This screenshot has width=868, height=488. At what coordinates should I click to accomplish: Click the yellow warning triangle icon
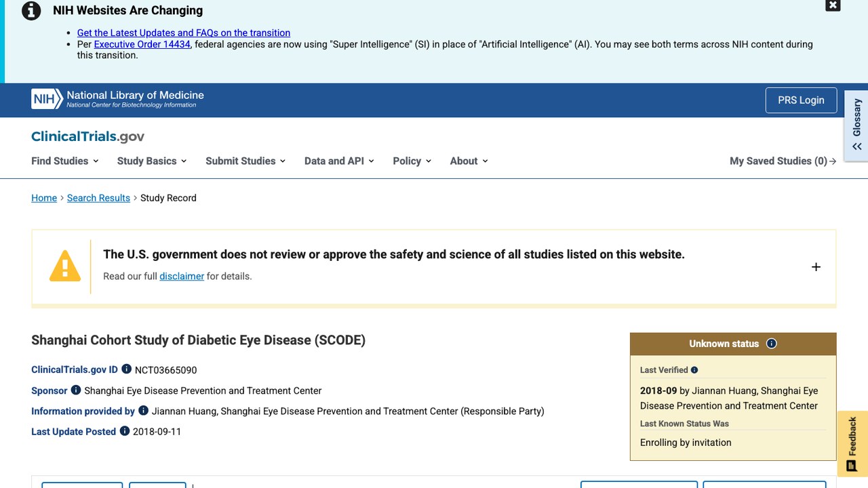coord(65,266)
